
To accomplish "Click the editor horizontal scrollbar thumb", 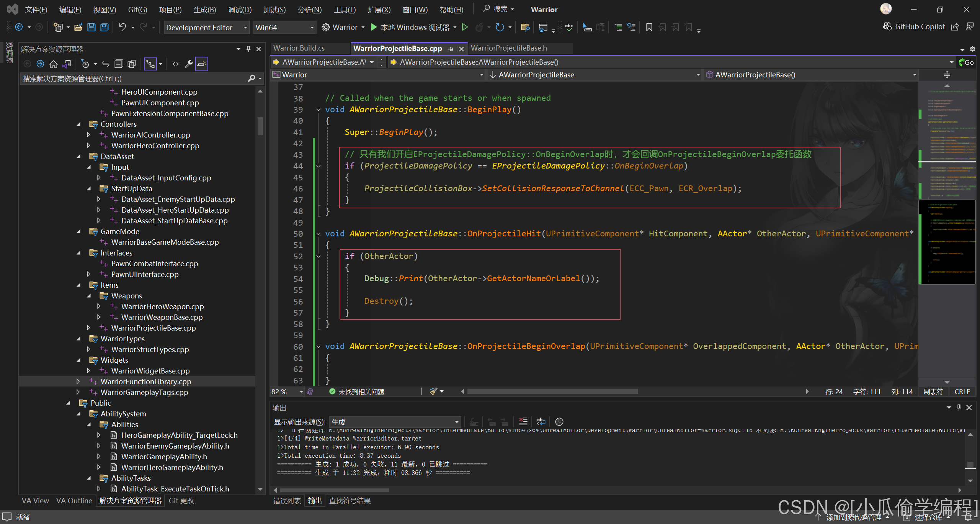I will (x=552, y=391).
